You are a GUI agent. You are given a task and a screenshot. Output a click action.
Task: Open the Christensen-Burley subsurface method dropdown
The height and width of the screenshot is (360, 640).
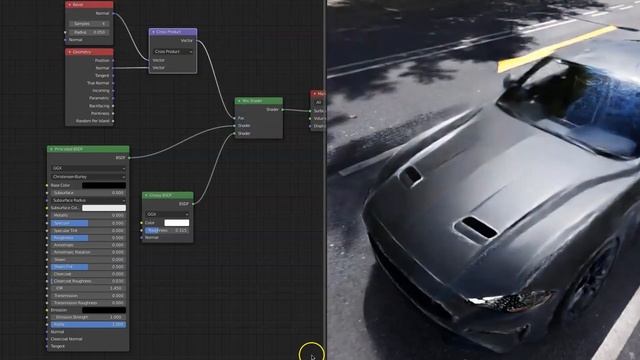pyautogui.click(x=88, y=177)
